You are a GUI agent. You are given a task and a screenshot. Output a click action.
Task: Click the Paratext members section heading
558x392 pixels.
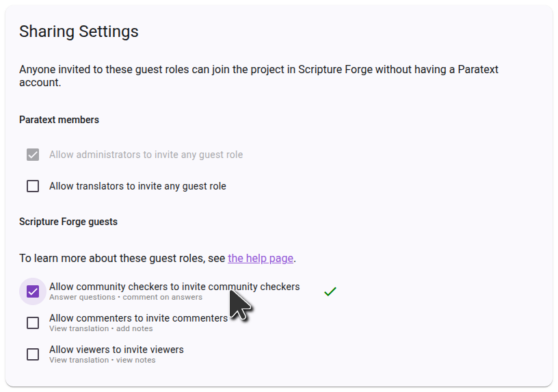[59, 120]
